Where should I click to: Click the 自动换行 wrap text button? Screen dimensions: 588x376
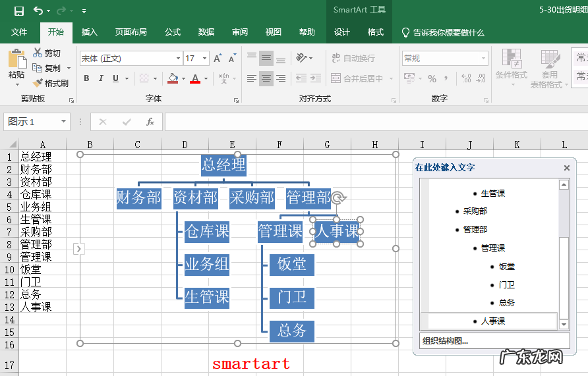click(353, 58)
